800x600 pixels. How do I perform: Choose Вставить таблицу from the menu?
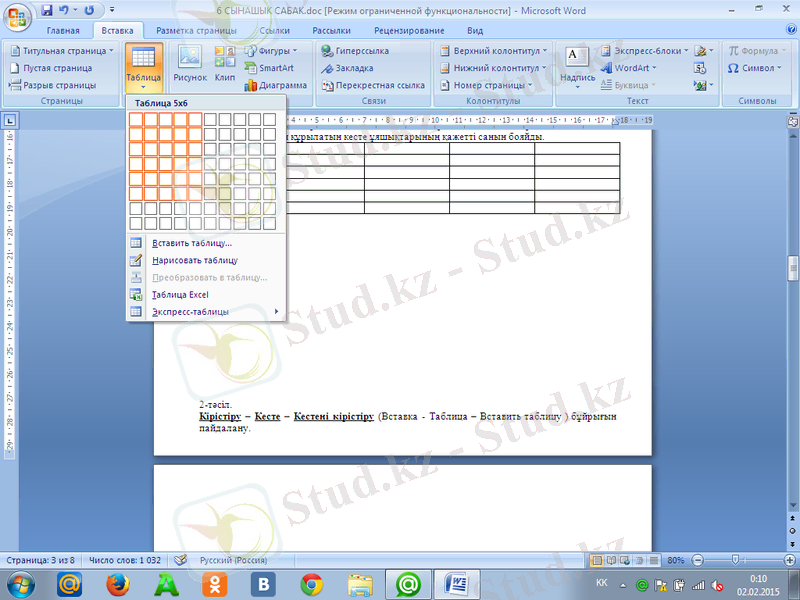(191, 243)
